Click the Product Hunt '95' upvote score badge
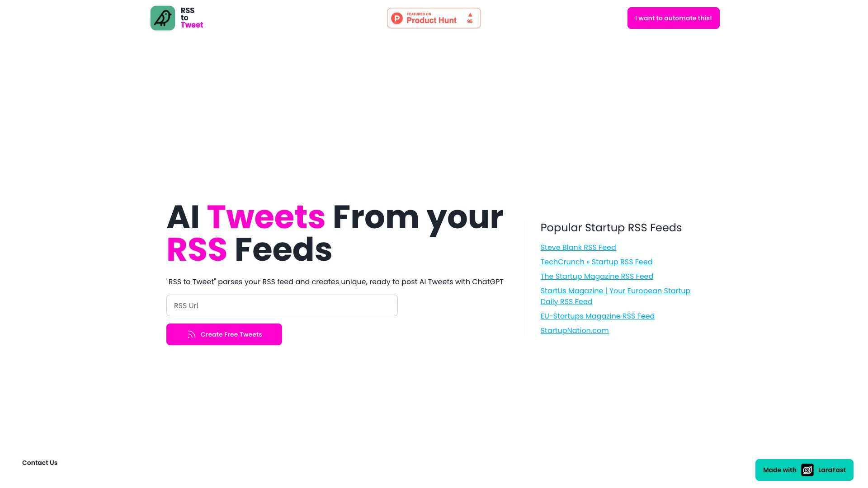Image resolution: width=868 pixels, height=488 pixels. [x=470, y=18]
